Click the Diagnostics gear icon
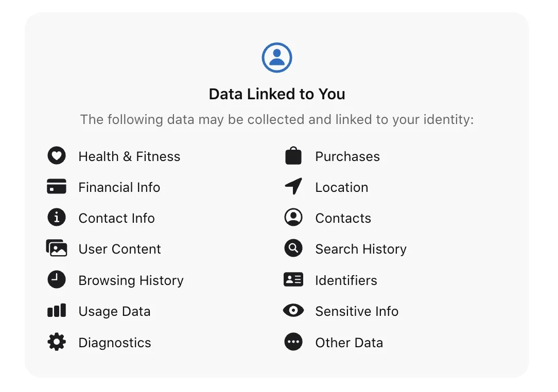 click(57, 342)
